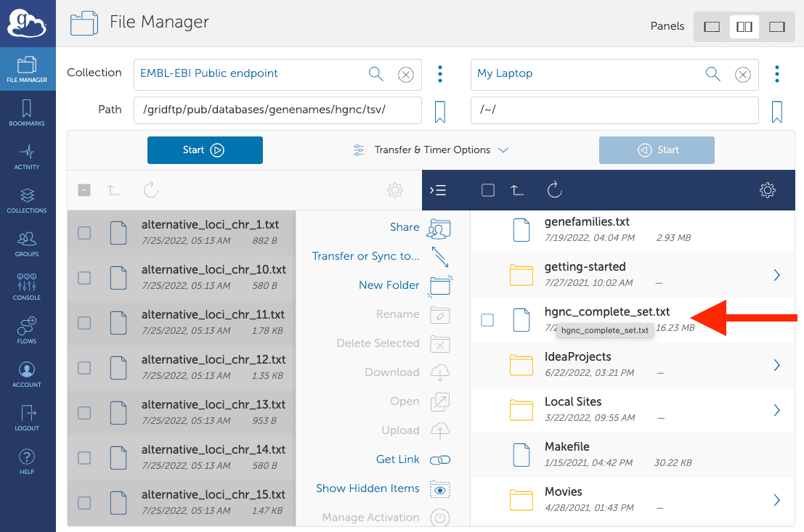Open Bookmarks in the left sidebar

coord(27,113)
